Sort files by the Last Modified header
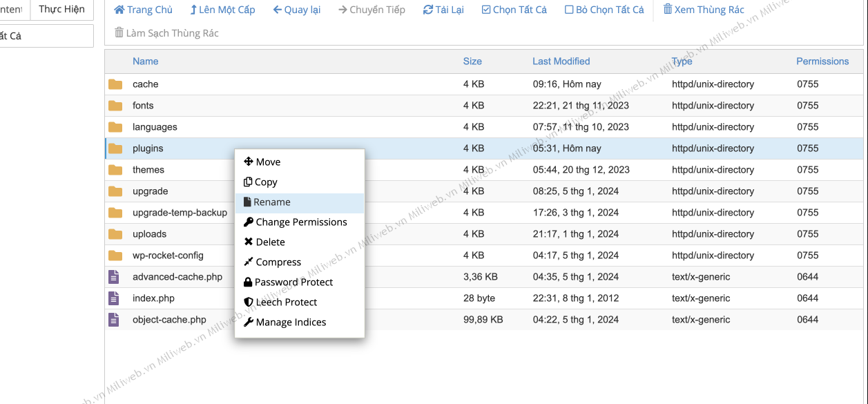This screenshot has width=868, height=404. 561,61
